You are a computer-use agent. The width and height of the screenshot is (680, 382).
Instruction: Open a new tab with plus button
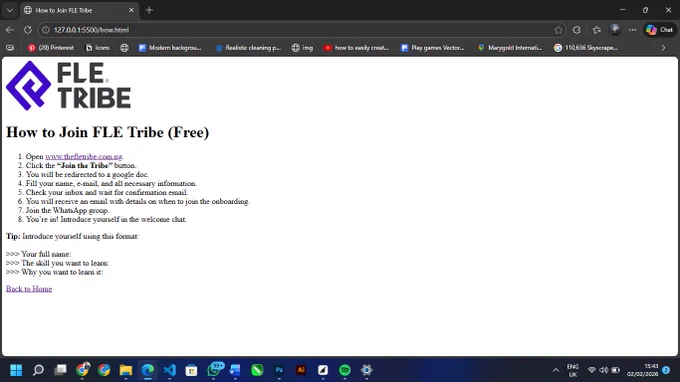(149, 10)
